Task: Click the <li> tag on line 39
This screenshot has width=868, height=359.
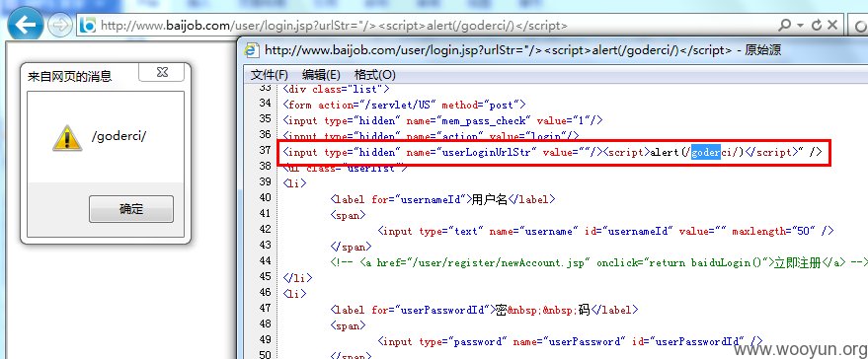Action: click(294, 183)
